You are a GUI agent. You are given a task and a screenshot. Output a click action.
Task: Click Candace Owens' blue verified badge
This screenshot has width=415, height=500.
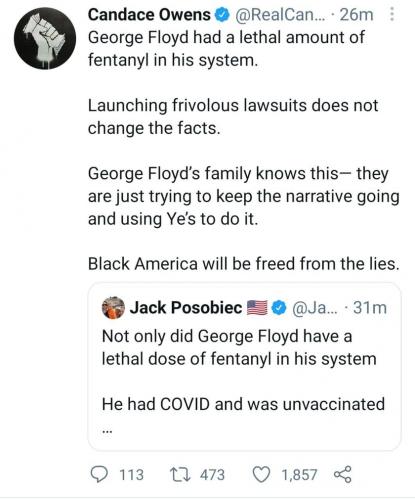click(x=223, y=15)
